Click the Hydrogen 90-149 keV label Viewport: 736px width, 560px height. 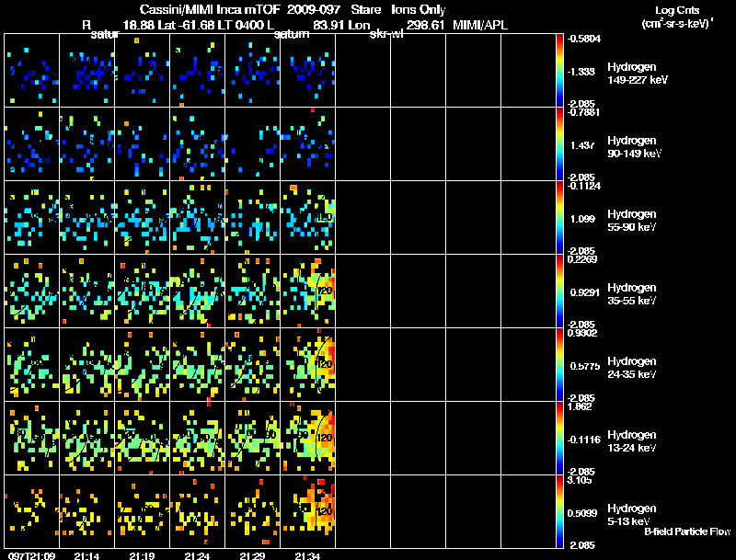(x=634, y=147)
